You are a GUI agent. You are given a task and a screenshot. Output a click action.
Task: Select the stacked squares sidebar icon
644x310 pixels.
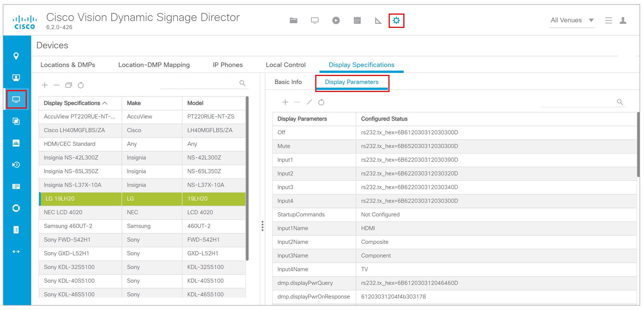16,121
